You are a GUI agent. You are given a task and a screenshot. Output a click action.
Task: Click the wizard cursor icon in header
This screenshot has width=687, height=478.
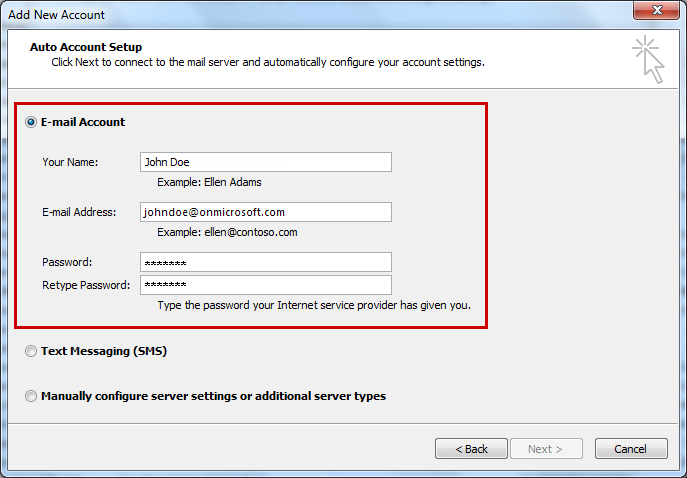648,59
